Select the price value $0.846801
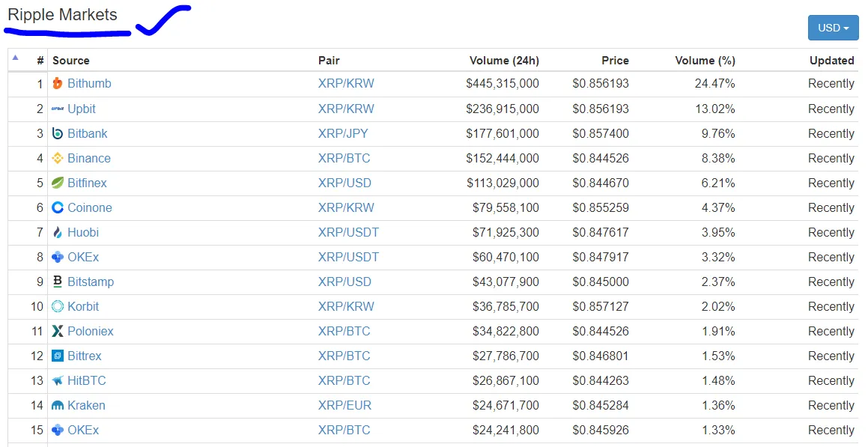Viewport: 868px width, 447px height. click(601, 356)
